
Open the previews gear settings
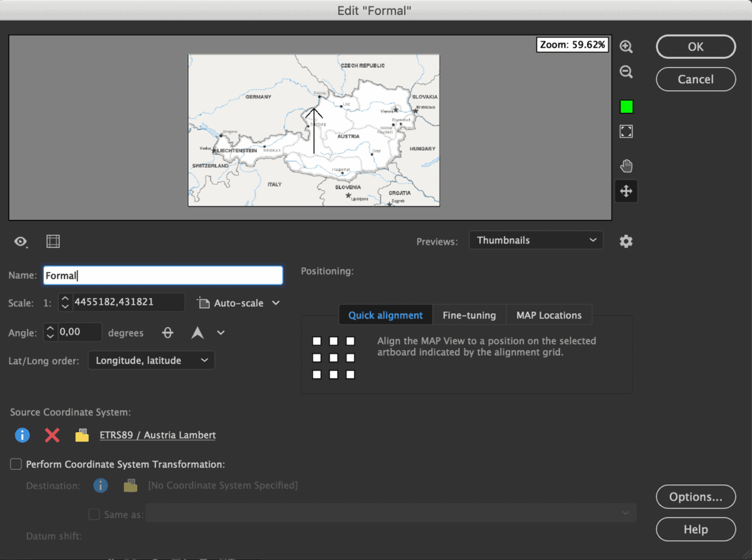pos(626,241)
